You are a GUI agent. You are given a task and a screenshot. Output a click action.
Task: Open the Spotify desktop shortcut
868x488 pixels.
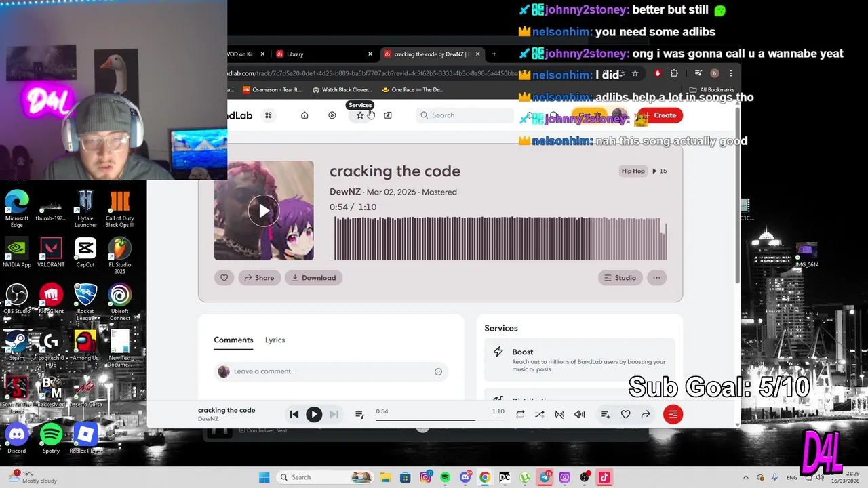click(51, 439)
